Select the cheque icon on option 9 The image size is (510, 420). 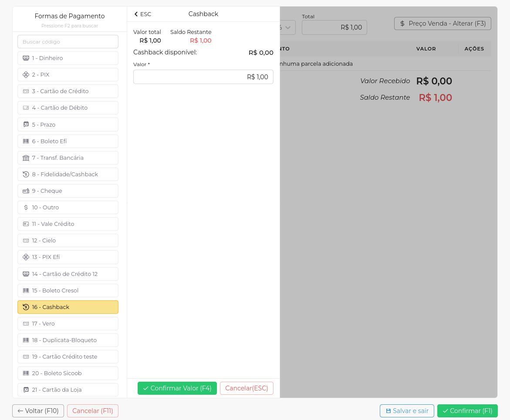pos(25,191)
